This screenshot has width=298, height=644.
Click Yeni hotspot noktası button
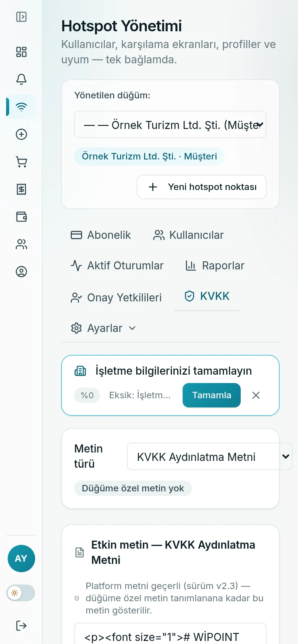coord(202,187)
